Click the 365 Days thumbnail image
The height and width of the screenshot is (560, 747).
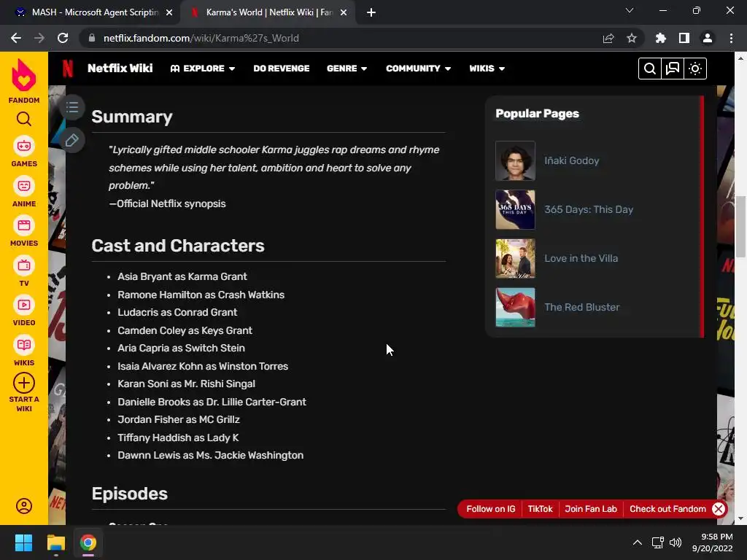click(515, 209)
